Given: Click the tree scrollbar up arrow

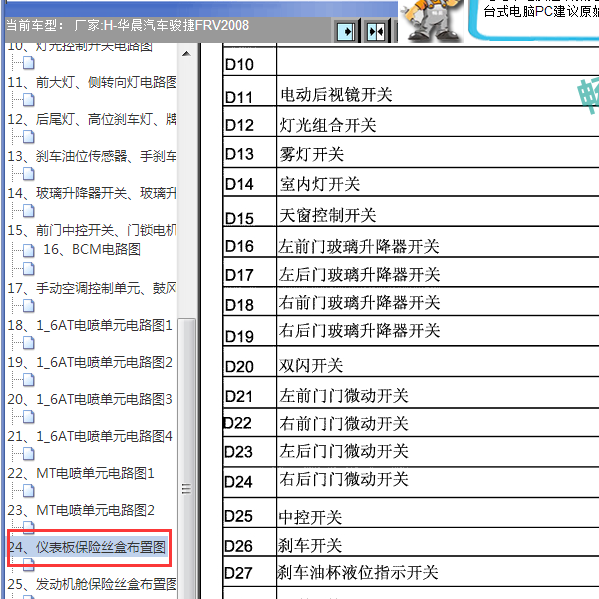Looking at the screenshot, I should 186,54.
